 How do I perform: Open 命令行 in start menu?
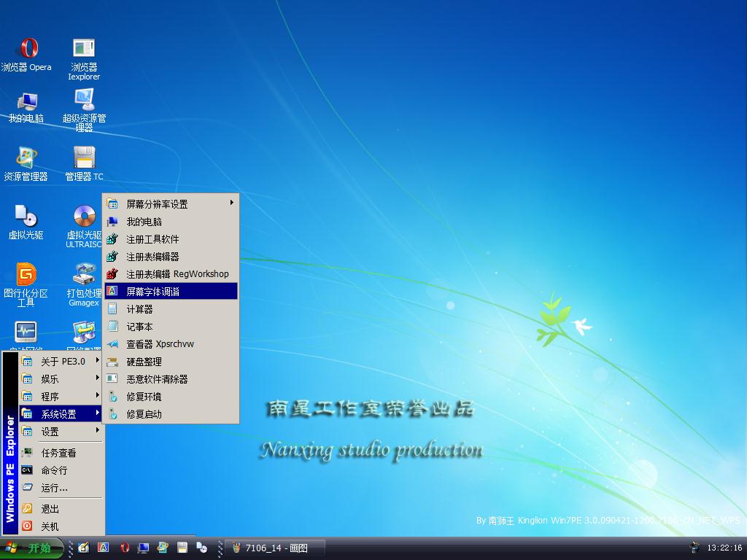[x=61, y=470]
